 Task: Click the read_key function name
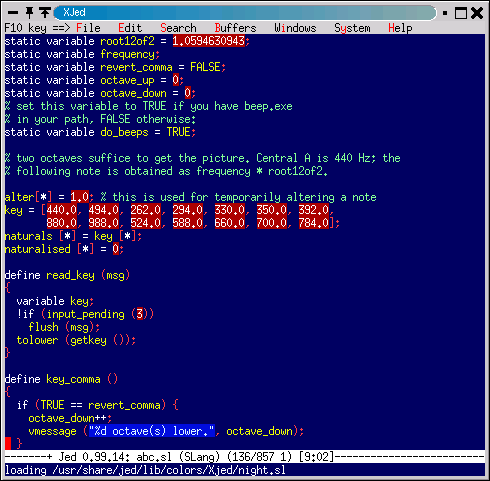coord(70,275)
